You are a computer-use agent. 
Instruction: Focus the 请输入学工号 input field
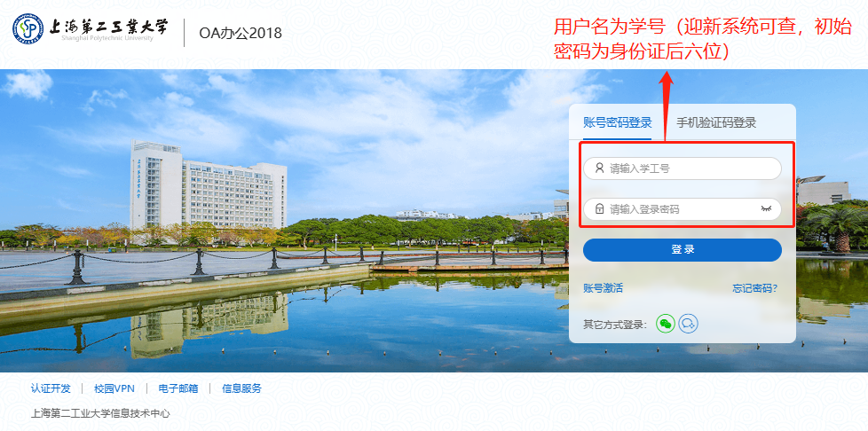682,168
